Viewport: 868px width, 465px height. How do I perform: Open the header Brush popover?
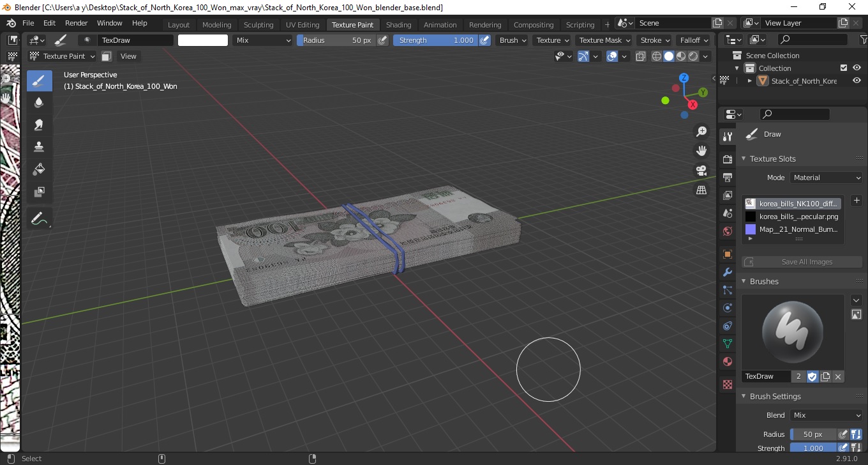[x=513, y=40]
